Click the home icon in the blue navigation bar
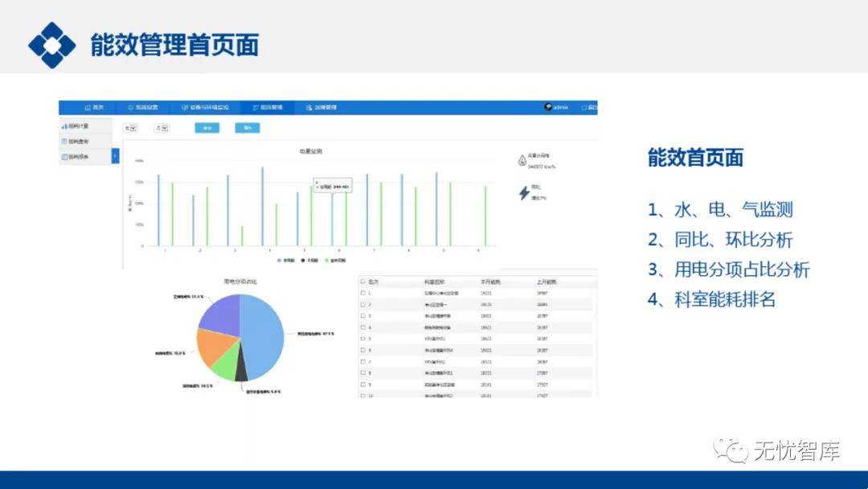868x489 pixels. [88, 108]
